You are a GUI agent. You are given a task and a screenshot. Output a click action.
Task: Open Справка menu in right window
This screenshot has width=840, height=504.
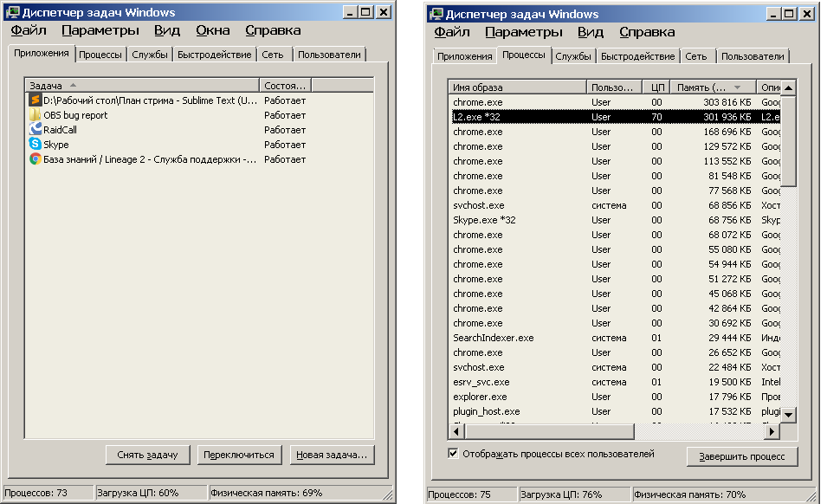(647, 32)
